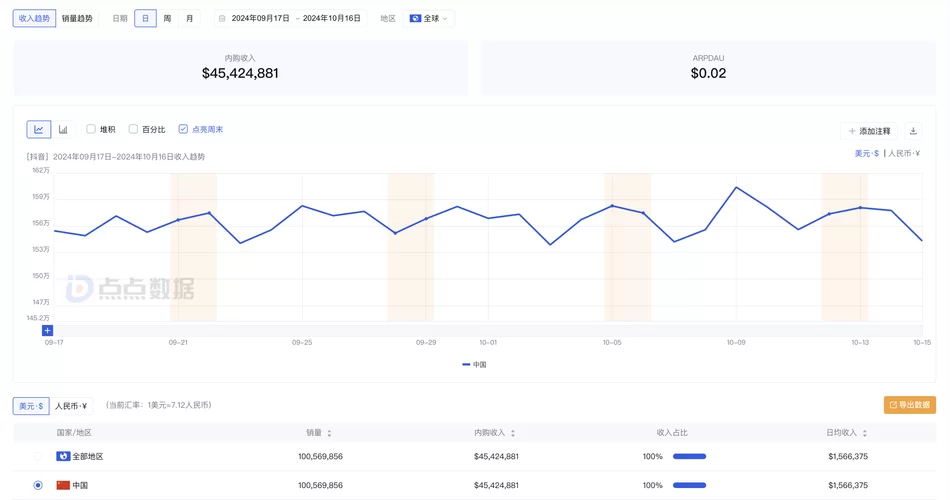Screen dimensions: 950x500
Task: Switch to bar chart view icon
Action: click(63, 129)
